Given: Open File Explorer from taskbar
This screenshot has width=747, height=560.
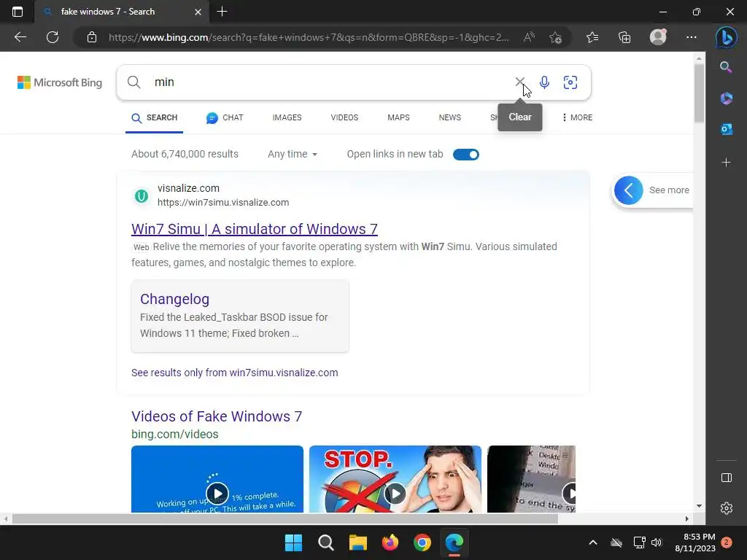Looking at the screenshot, I should pyautogui.click(x=357, y=542).
